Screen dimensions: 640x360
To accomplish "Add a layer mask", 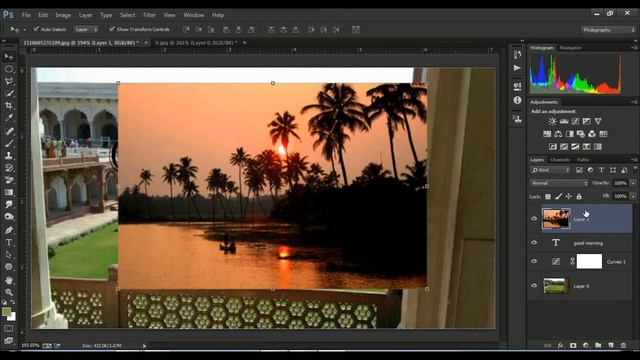I will click(x=573, y=345).
